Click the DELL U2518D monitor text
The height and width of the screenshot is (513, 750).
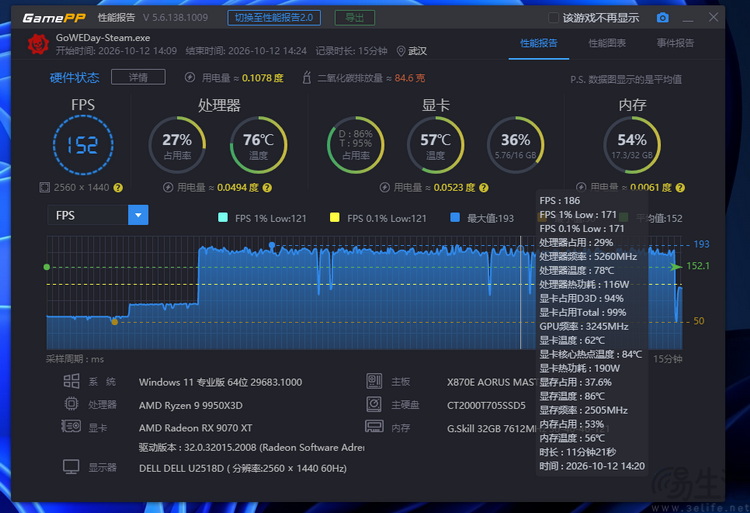(x=243, y=468)
